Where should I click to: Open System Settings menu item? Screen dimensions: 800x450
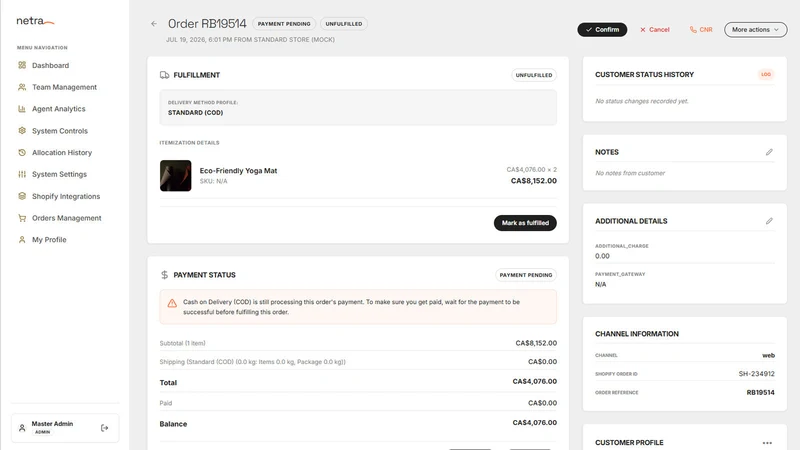(59, 174)
